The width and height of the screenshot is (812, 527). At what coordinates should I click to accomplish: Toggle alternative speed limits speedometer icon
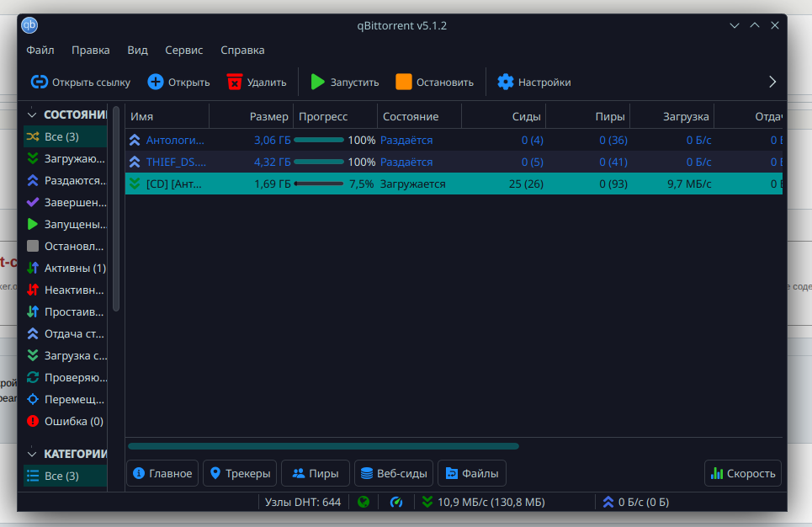[396, 502]
